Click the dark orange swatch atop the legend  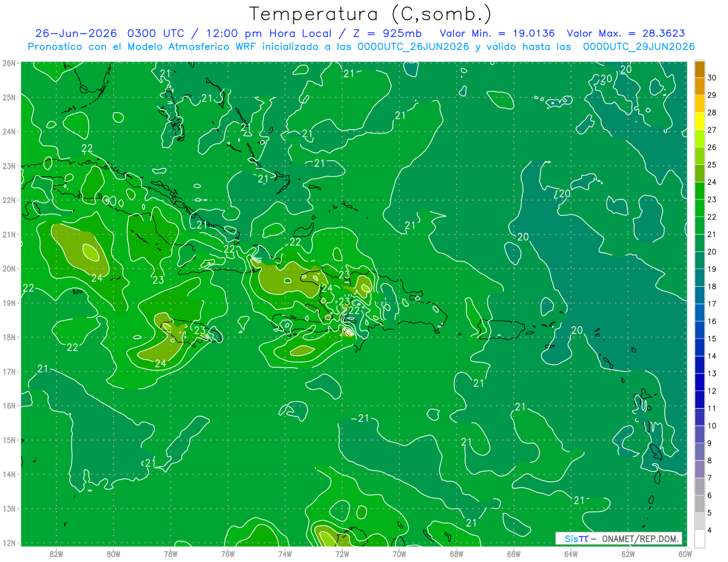tap(699, 69)
